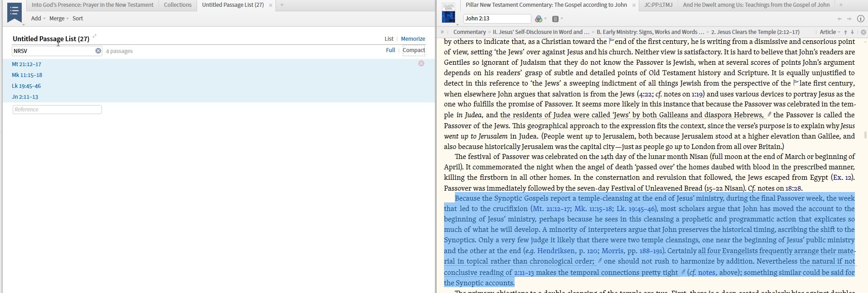
Task: Click the note pencil after 'chronological order;'
Action: click(599, 261)
